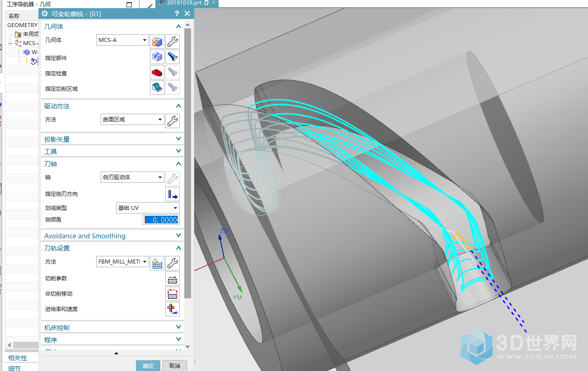Collapse the 驱动方法 section
588x371 pixels.
(x=178, y=106)
